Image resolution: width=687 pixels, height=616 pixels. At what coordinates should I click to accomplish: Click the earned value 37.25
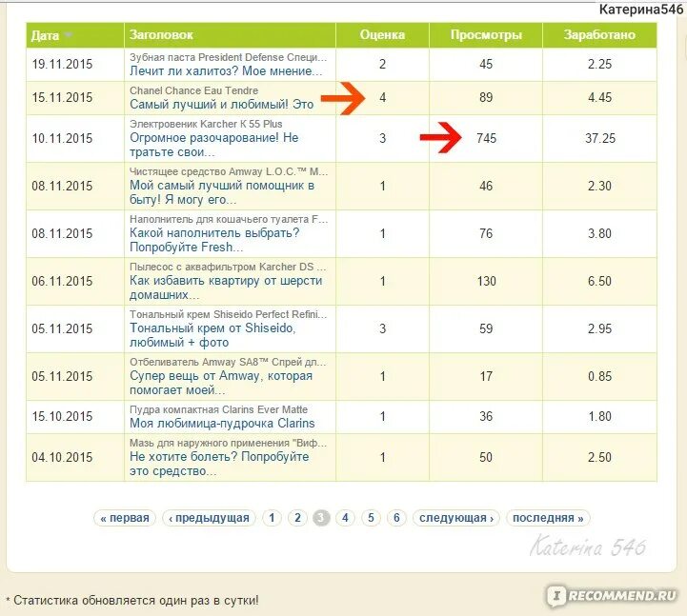(x=600, y=138)
